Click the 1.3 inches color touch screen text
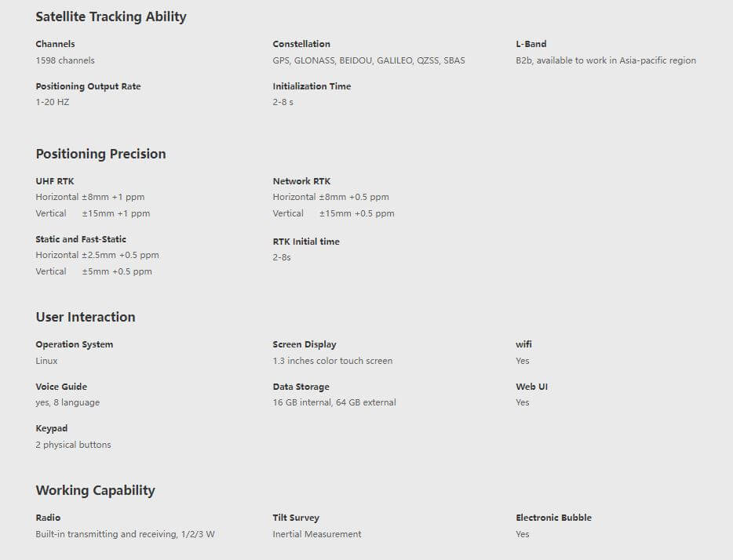Screen dimensions: 733x560 pyautogui.click(x=333, y=361)
